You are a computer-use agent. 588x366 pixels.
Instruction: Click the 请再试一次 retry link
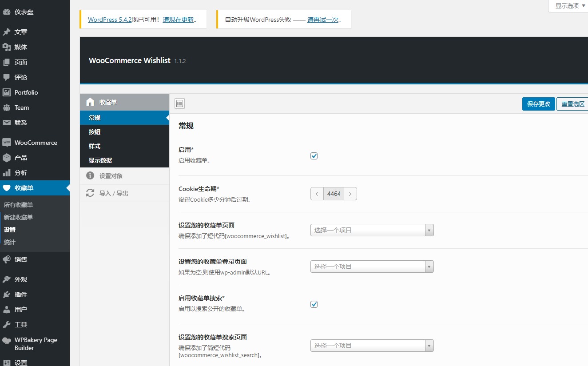[323, 20]
